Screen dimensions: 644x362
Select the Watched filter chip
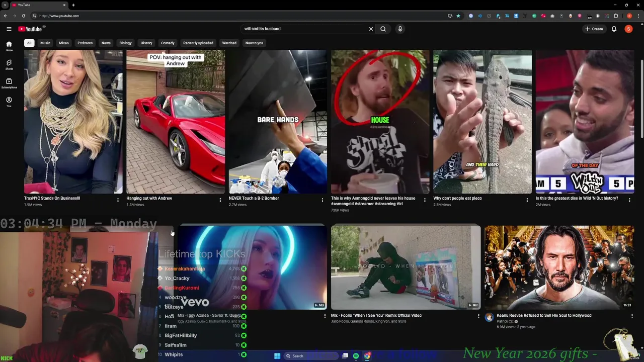(229, 43)
